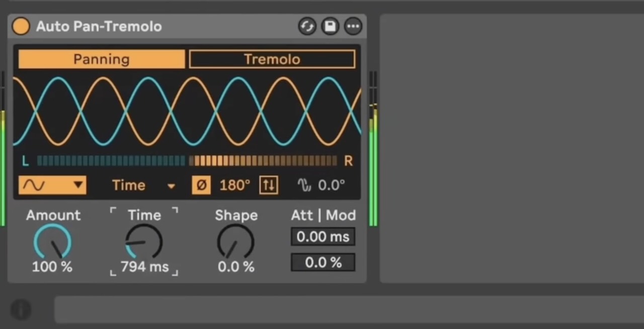Open the Time rate mode dropdown
The image size is (644, 329).
(143, 185)
